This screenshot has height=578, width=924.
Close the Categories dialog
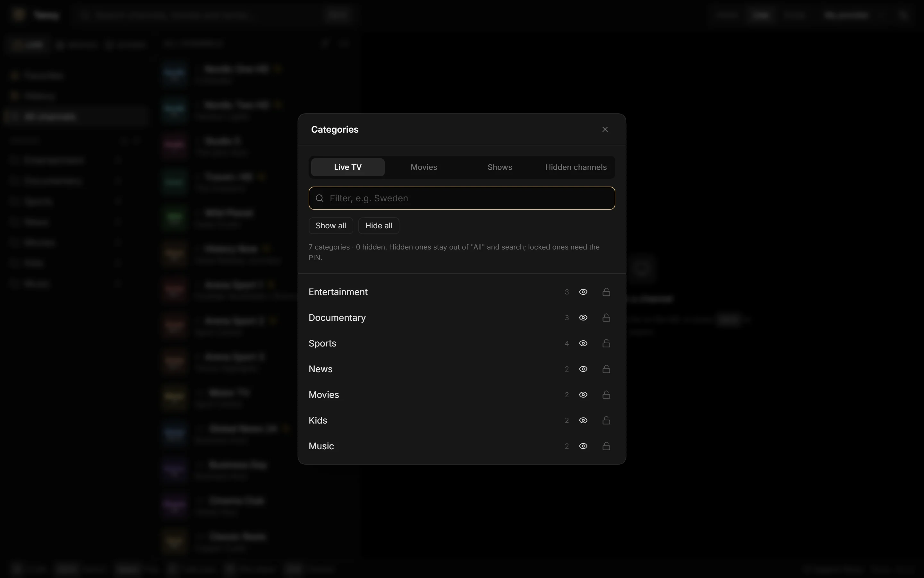[605, 130]
